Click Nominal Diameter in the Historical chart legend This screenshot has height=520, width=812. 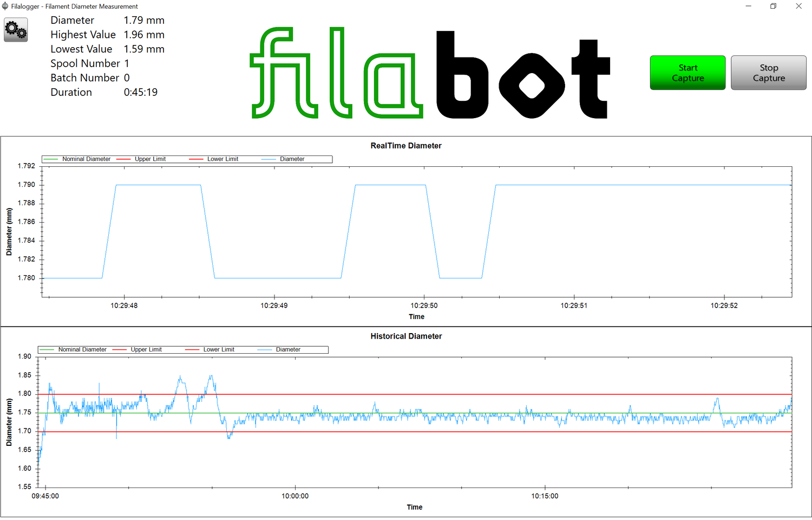click(x=82, y=350)
